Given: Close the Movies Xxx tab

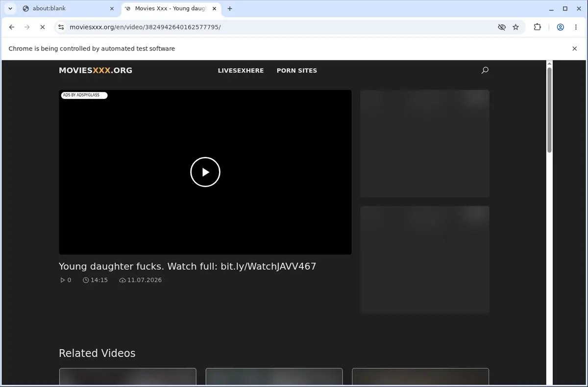Looking at the screenshot, I should (x=214, y=8).
